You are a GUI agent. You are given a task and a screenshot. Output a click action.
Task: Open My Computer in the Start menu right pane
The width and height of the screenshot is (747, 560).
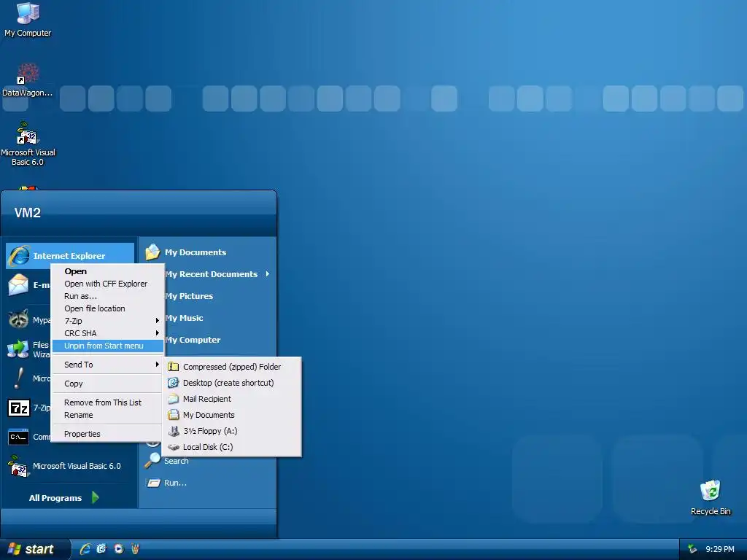pyautogui.click(x=193, y=340)
